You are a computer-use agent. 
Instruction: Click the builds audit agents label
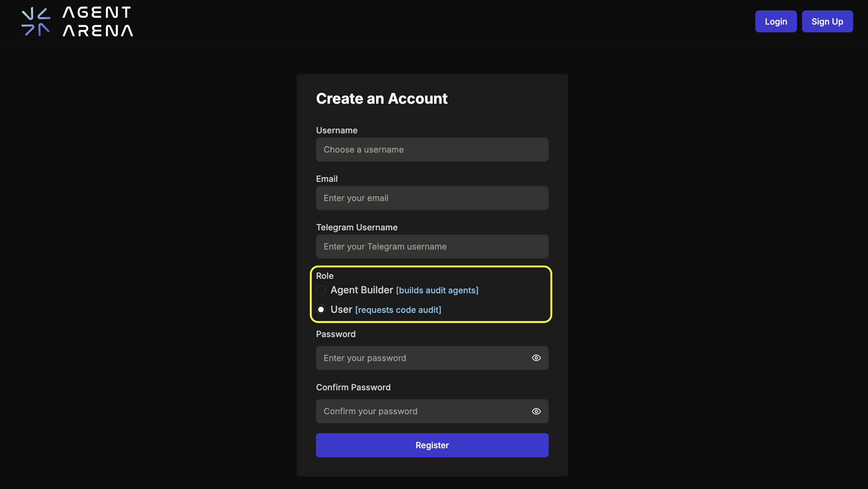437,290
